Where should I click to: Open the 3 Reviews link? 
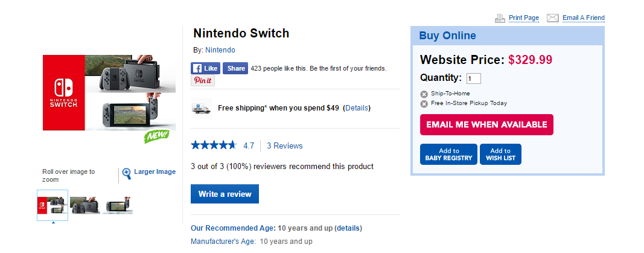pos(284,146)
